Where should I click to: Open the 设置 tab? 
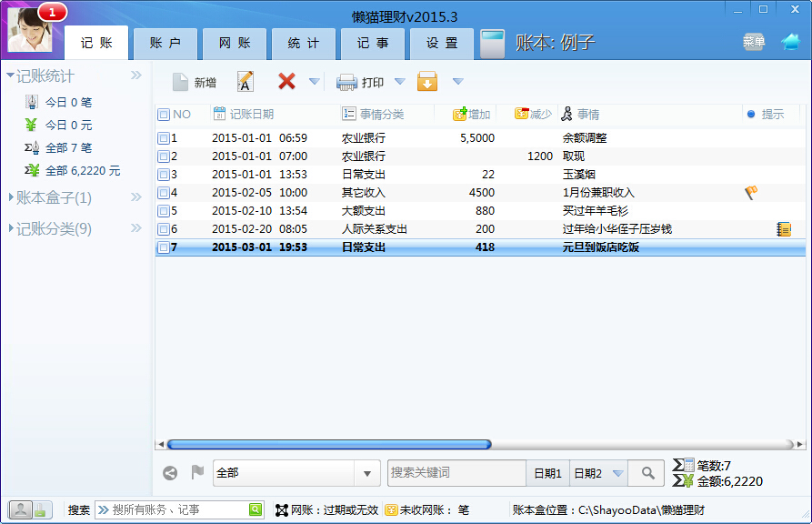[x=441, y=42]
